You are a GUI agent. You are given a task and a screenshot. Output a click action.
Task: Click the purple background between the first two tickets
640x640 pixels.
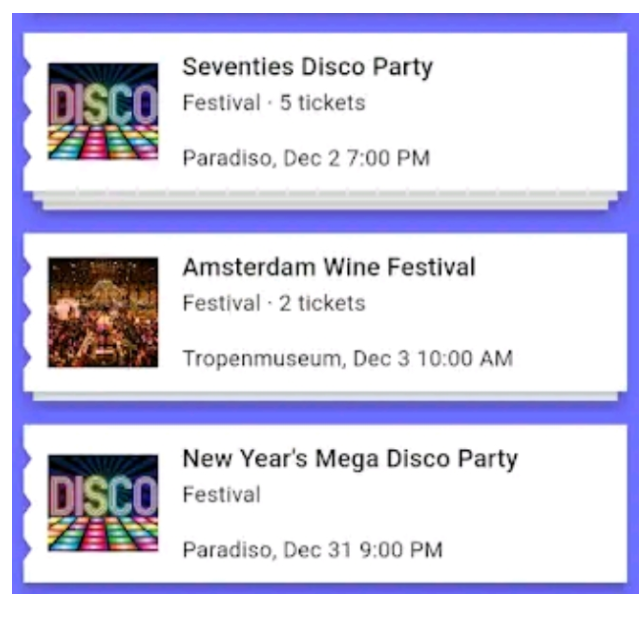point(325,222)
